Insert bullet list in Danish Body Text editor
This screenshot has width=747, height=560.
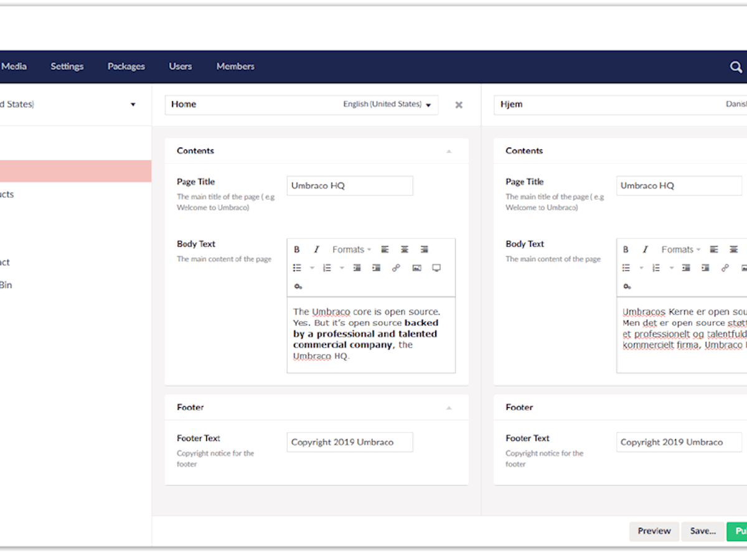point(626,268)
